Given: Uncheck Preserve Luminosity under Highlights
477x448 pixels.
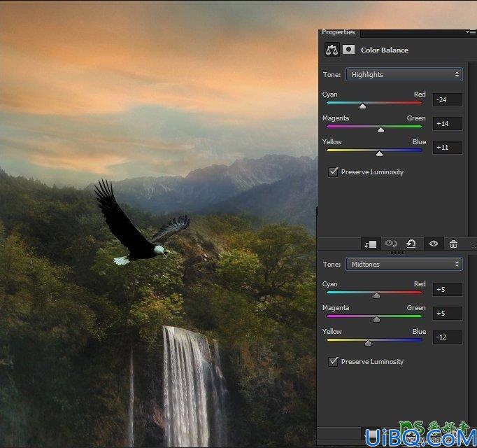Looking at the screenshot, I should (x=333, y=171).
